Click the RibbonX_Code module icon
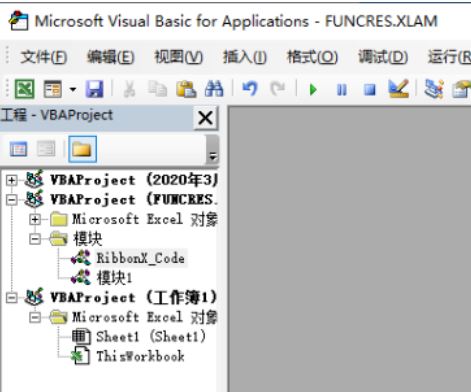The image size is (471, 392). (x=81, y=258)
